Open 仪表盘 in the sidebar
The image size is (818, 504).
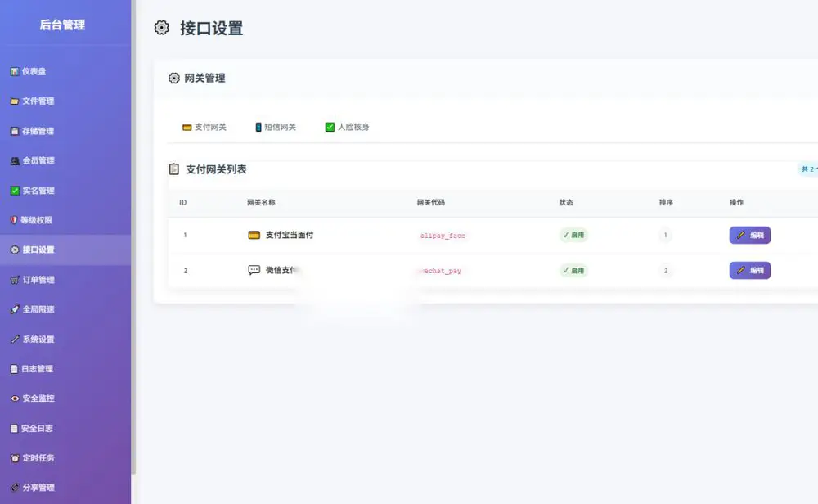[x=65, y=71]
